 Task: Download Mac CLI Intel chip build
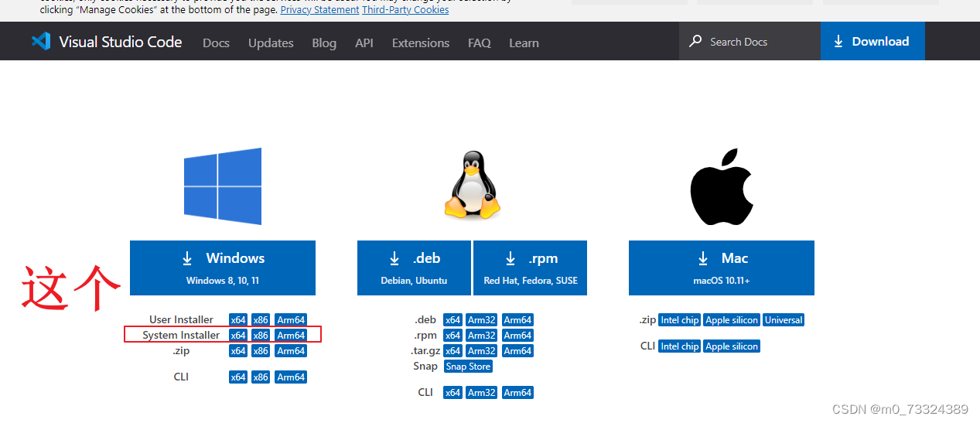pos(680,346)
